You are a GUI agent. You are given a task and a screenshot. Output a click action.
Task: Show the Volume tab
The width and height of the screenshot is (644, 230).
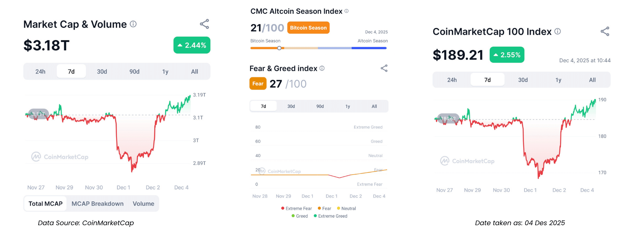(143, 203)
